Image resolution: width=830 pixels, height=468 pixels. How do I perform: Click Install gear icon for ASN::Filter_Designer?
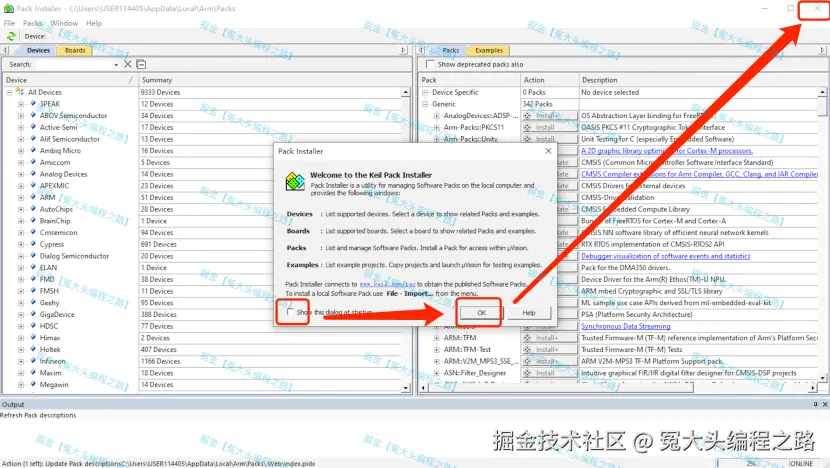point(527,373)
